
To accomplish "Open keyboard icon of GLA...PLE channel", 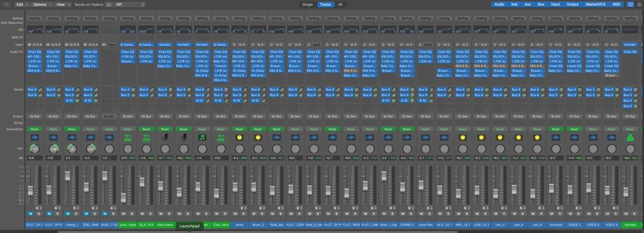I will [x=146, y=138].
